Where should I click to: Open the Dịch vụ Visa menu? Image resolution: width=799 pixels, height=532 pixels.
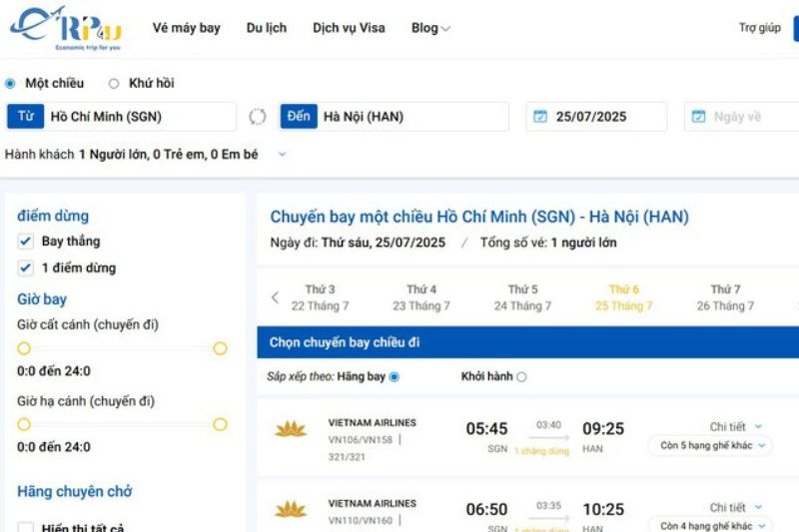click(349, 28)
